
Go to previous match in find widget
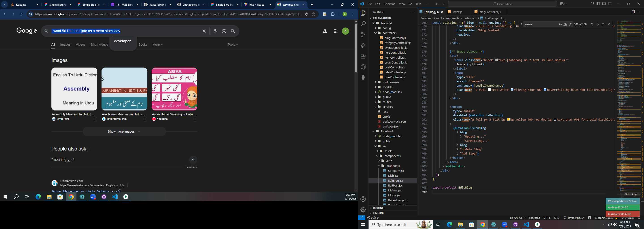click(592, 24)
